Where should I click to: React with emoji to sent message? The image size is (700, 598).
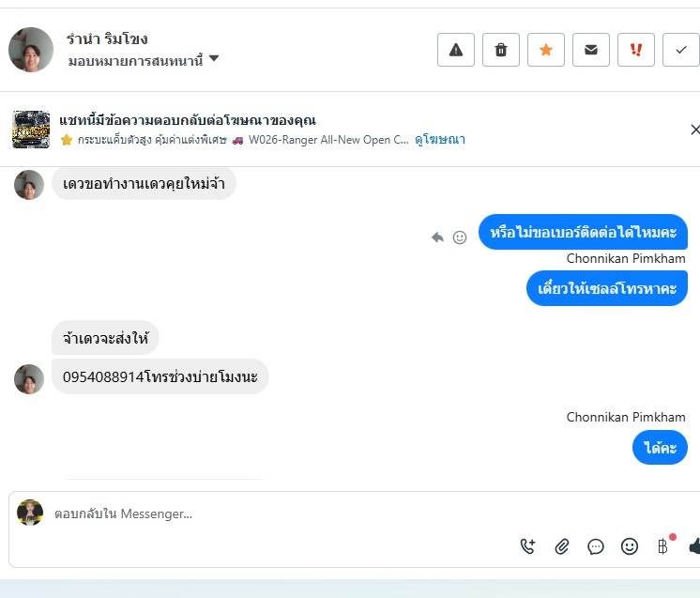point(460,238)
